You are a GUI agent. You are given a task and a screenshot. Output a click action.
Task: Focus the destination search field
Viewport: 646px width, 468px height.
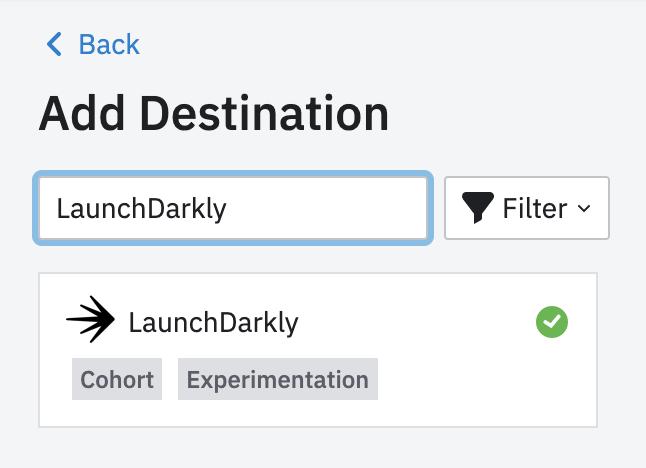pyautogui.click(x=234, y=209)
